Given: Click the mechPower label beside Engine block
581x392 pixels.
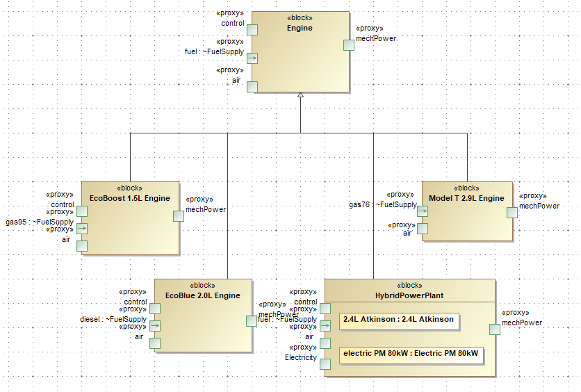Looking at the screenshot, I should pos(376,38).
